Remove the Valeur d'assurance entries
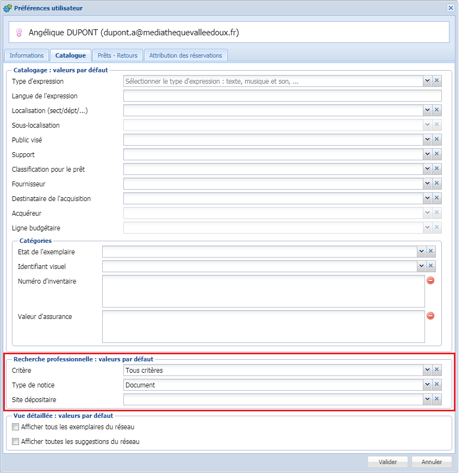This screenshot has width=462, height=476. click(430, 316)
